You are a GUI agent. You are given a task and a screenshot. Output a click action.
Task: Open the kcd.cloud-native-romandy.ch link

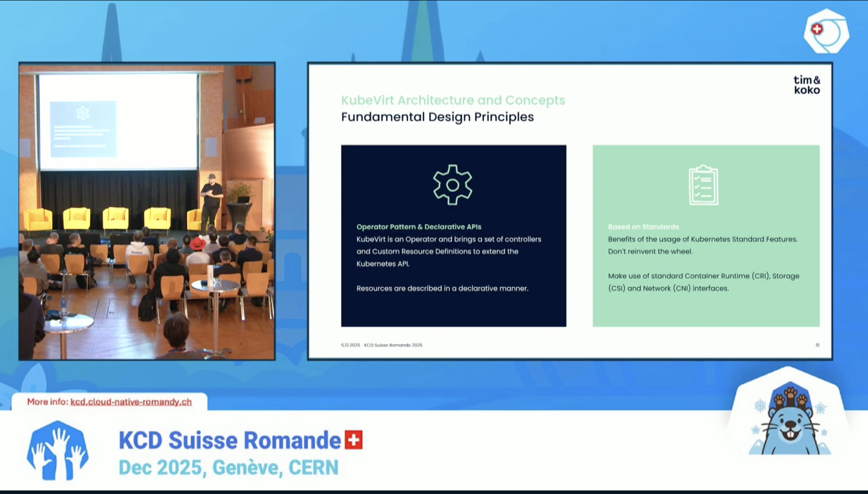[x=131, y=402]
